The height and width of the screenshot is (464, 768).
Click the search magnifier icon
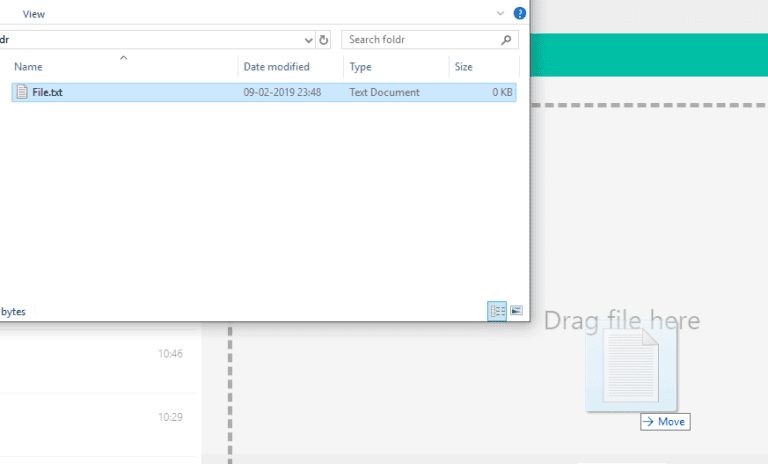point(507,40)
